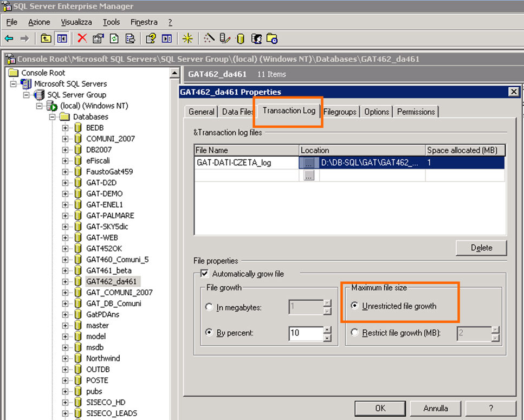This screenshot has height=420, width=524.
Task: Click the Forward arrow toolbar icon
Action: (24, 39)
